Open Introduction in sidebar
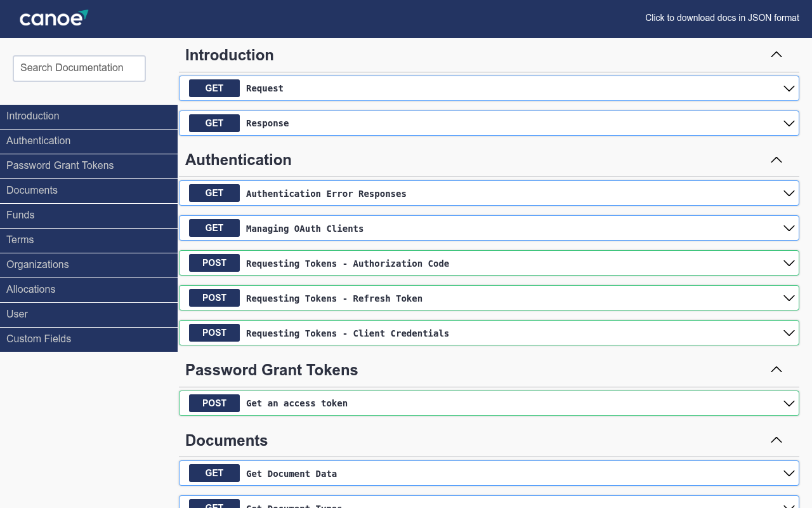Screen dimensions: 812x508 pos(89,116)
